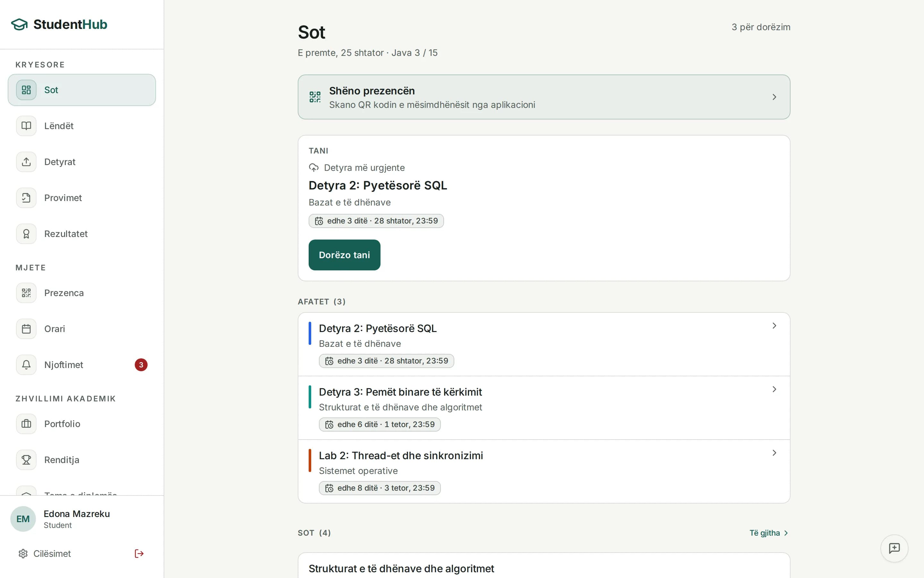The image size is (924, 578).
Task: Open Orari calendar icon
Action: tap(26, 329)
